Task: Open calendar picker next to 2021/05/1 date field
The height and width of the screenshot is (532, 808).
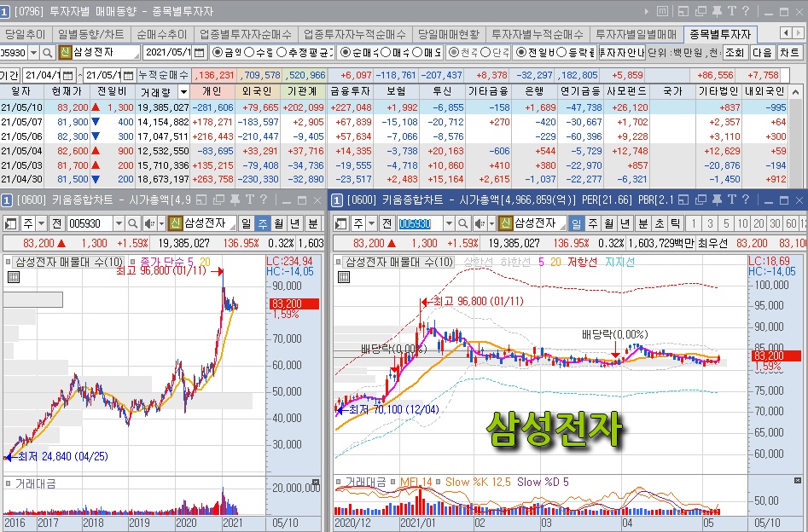Action: pyautogui.click(x=200, y=53)
